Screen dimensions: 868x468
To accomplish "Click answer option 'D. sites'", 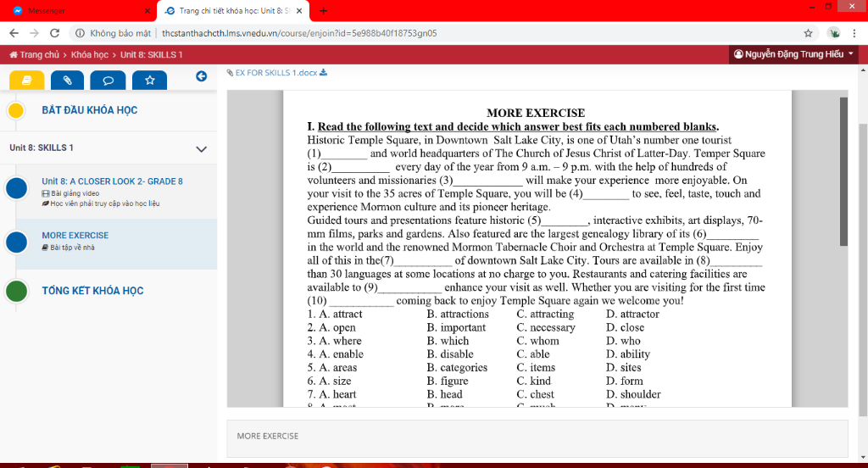I will pyautogui.click(x=623, y=367).
